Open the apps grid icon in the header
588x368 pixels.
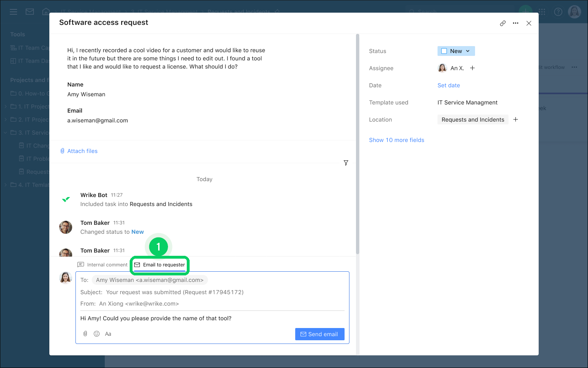pos(542,11)
